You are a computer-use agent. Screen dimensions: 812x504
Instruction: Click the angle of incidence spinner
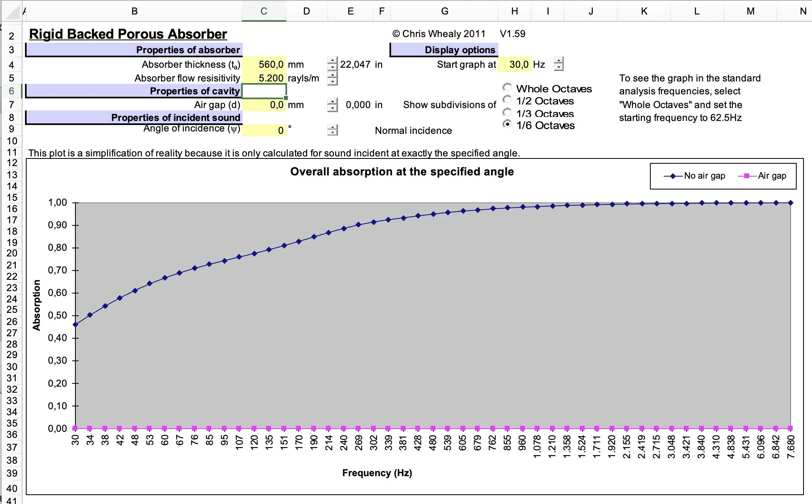tap(332, 130)
